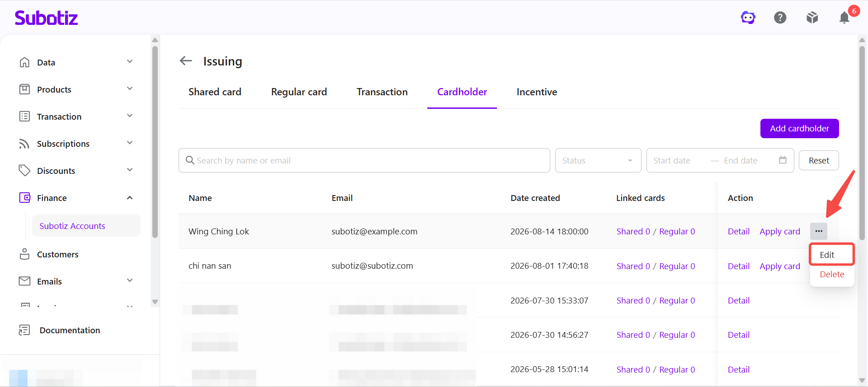Click the main page scrollbar

click(x=862, y=142)
